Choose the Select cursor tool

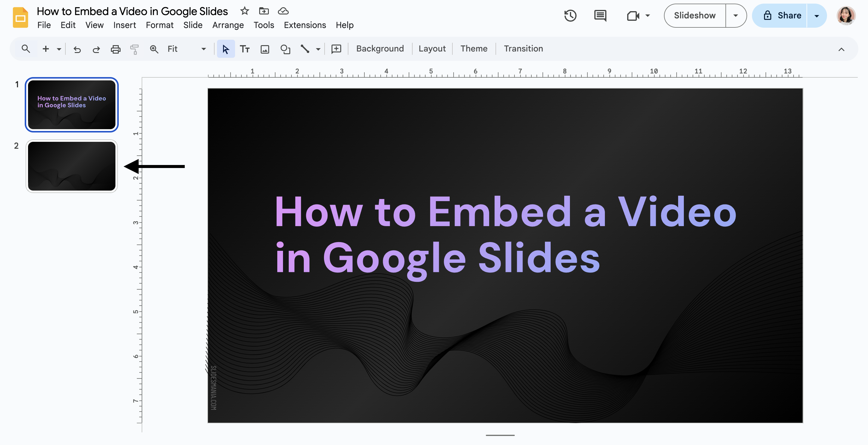coord(226,49)
